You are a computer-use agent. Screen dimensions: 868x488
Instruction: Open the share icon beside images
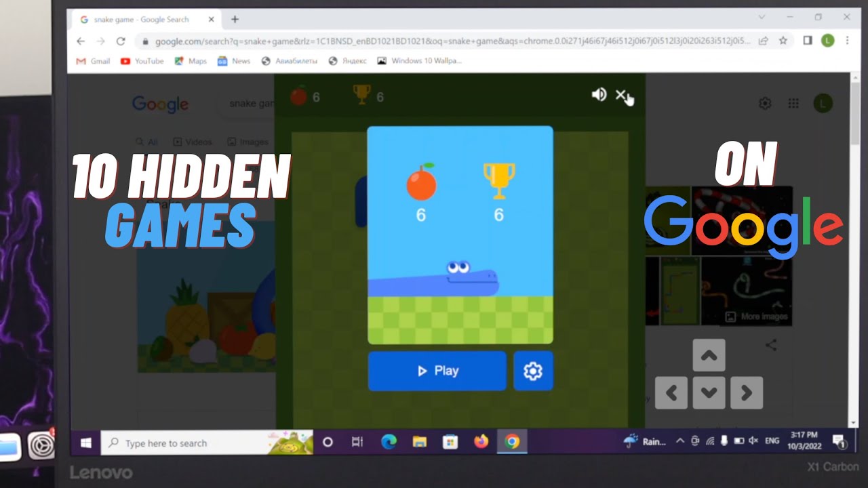[771, 345]
